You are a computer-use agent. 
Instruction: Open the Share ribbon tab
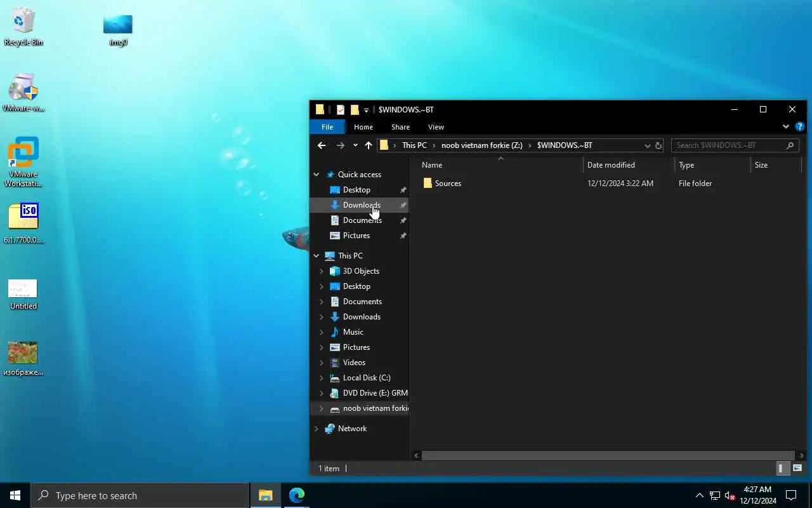click(x=400, y=127)
